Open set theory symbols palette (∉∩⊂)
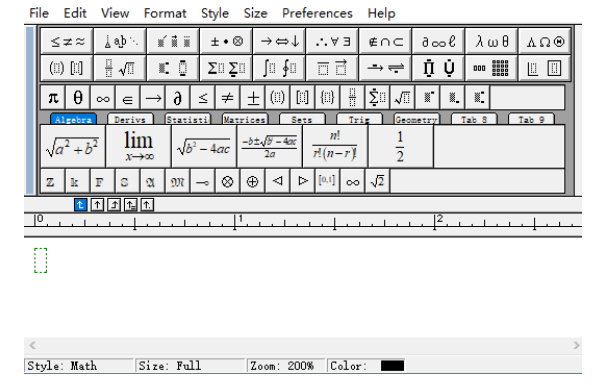 pos(385,41)
